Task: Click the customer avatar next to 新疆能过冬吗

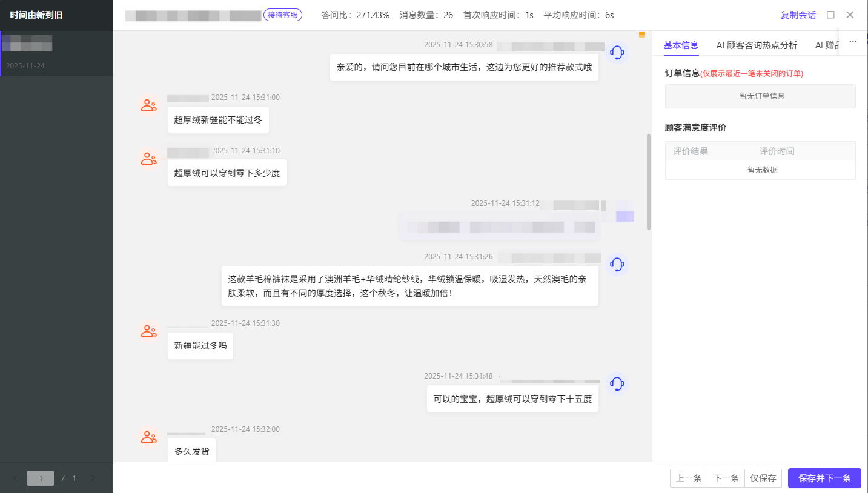Action: point(149,331)
